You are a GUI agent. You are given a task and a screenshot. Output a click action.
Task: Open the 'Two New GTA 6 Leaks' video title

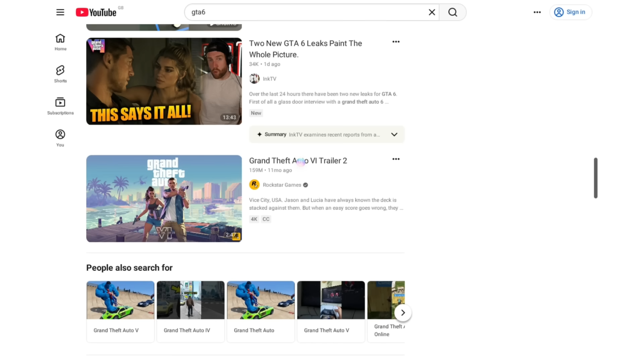tap(305, 49)
